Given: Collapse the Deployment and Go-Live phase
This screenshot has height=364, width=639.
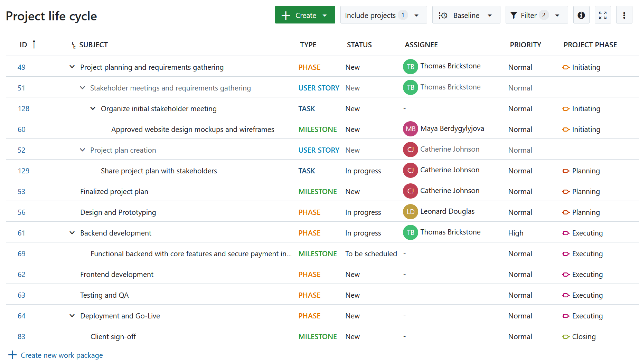Looking at the screenshot, I should [x=72, y=315].
